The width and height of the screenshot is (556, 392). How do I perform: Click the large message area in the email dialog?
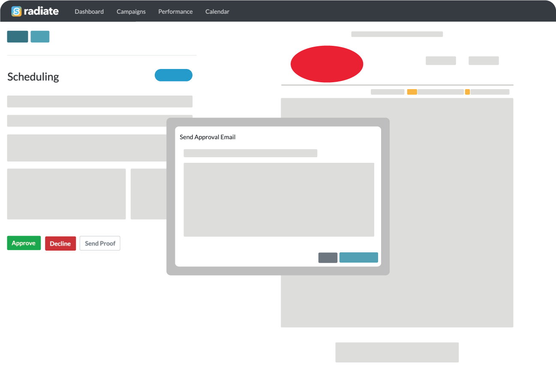pos(279,200)
